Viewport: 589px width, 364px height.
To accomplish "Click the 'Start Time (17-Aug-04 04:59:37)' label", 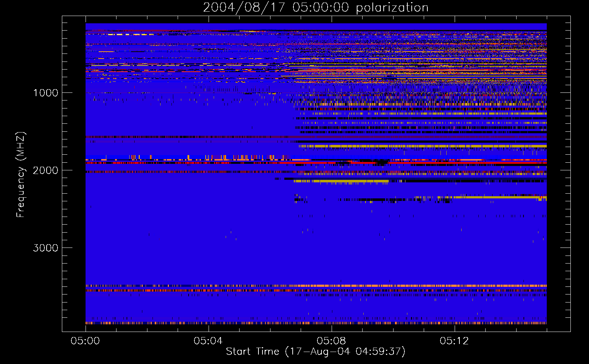I will pos(316,352).
